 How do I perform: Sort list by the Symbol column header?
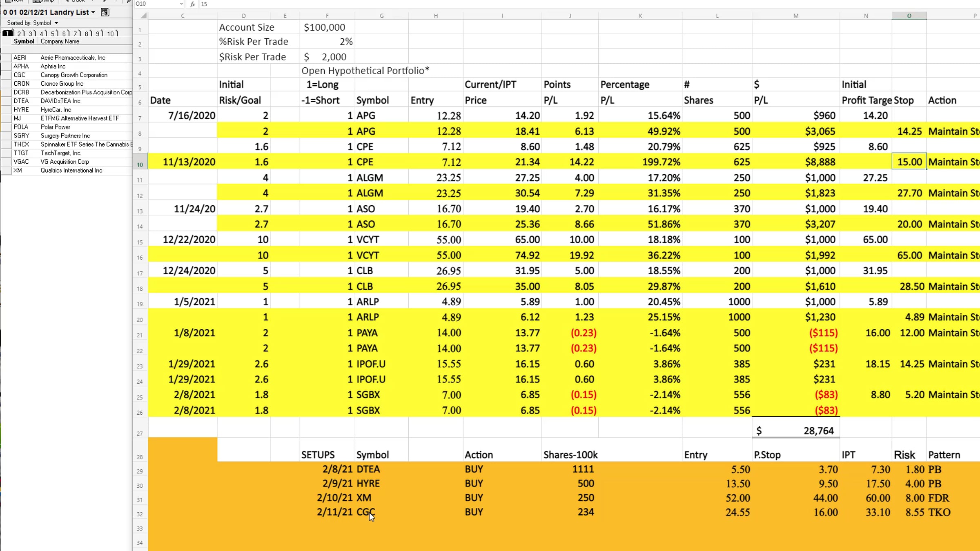[24, 41]
